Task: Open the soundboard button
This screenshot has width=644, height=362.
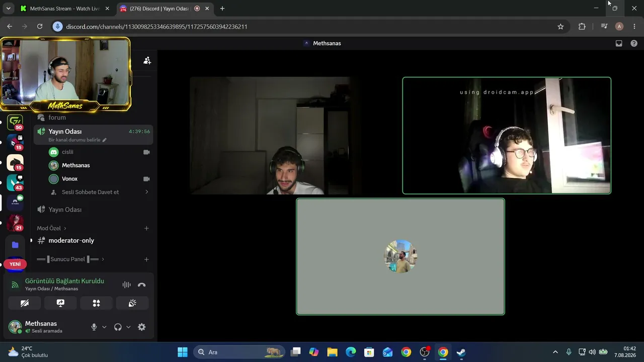Action: point(132,303)
